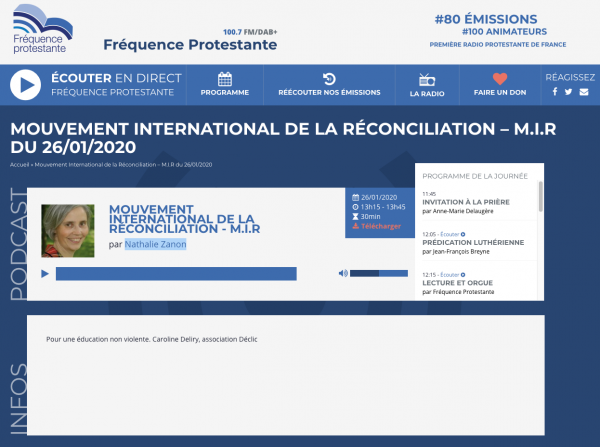Click the Réécouter replay icon

329,79
